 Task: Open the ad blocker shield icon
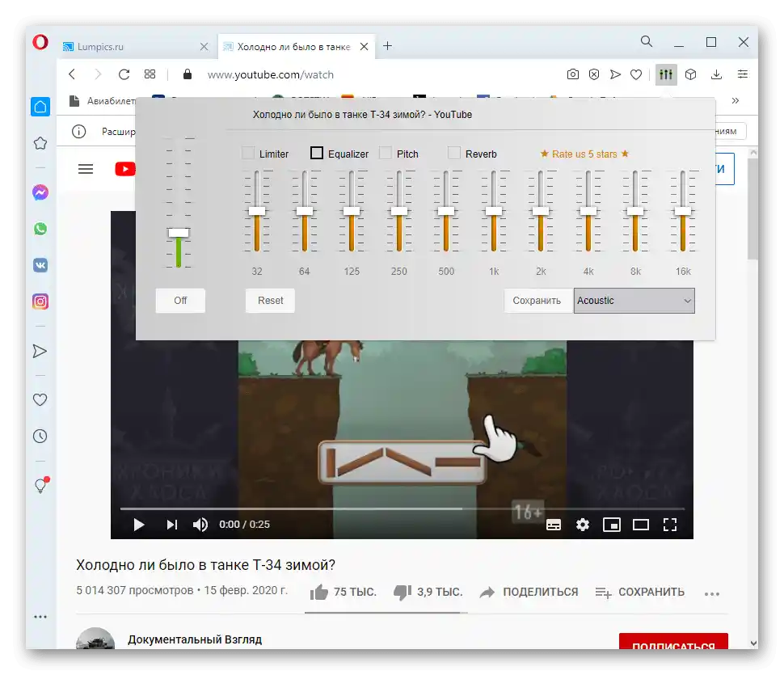594,74
